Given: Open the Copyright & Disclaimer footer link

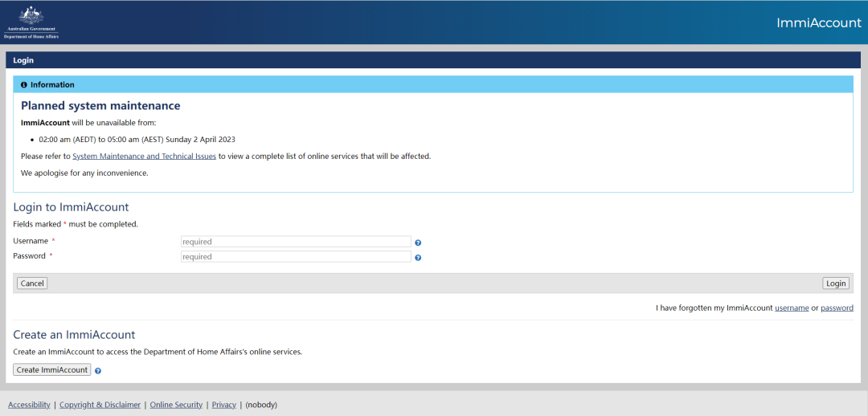Looking at the screenshot, I should point(100,405).
